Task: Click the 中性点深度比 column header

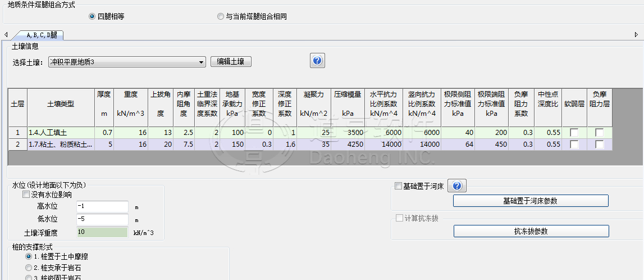Action: (x=548, y=108)
